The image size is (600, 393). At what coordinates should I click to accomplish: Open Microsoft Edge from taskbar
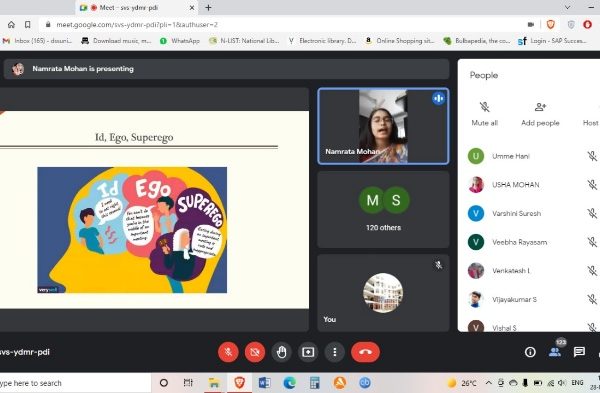[x=290, y=383]
